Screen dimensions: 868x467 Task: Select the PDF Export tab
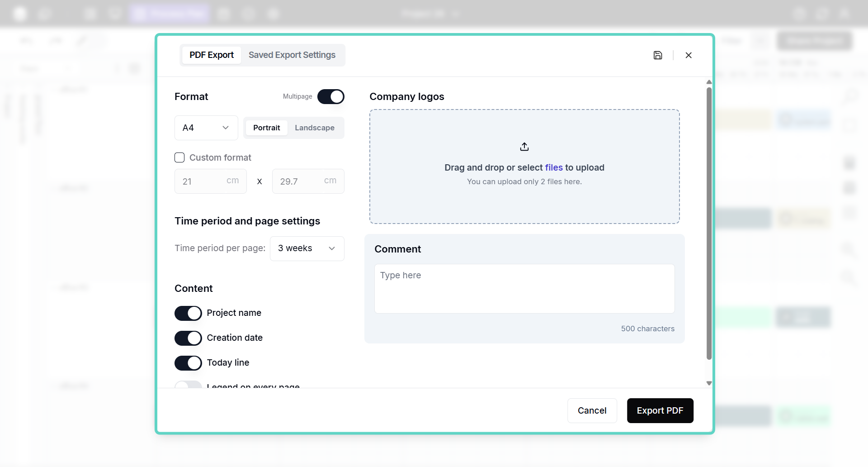pyautogui.click(x=212, y=55)
